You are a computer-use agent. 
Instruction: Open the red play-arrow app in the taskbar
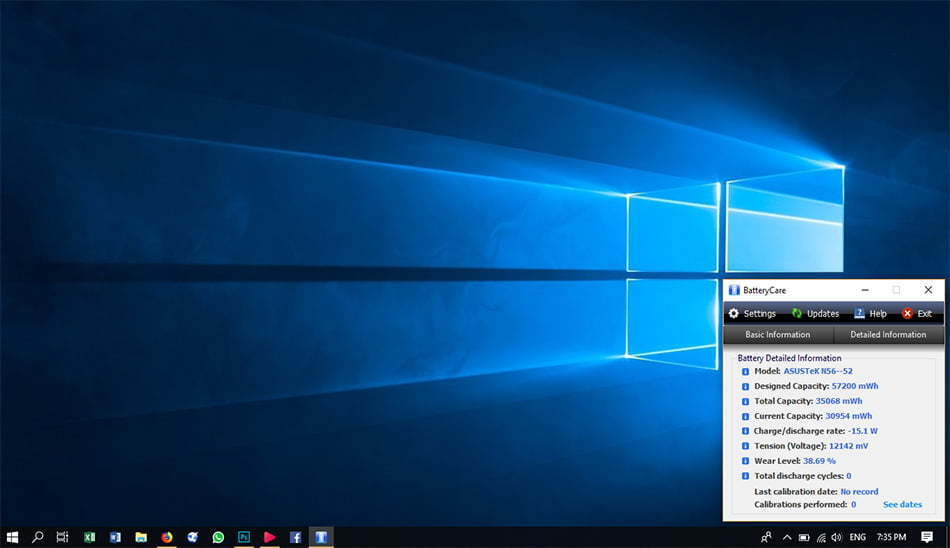point(270,537)
